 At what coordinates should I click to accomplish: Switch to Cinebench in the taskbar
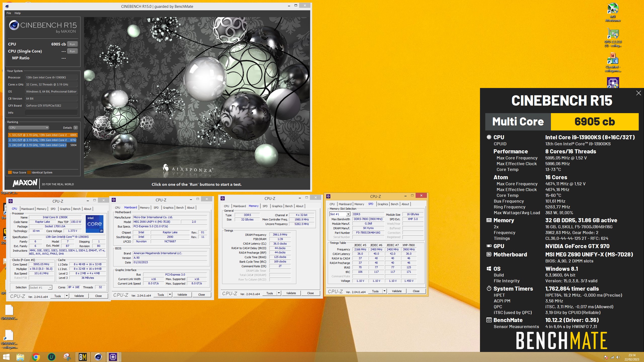pyautogui.click(x=98, y=357)
